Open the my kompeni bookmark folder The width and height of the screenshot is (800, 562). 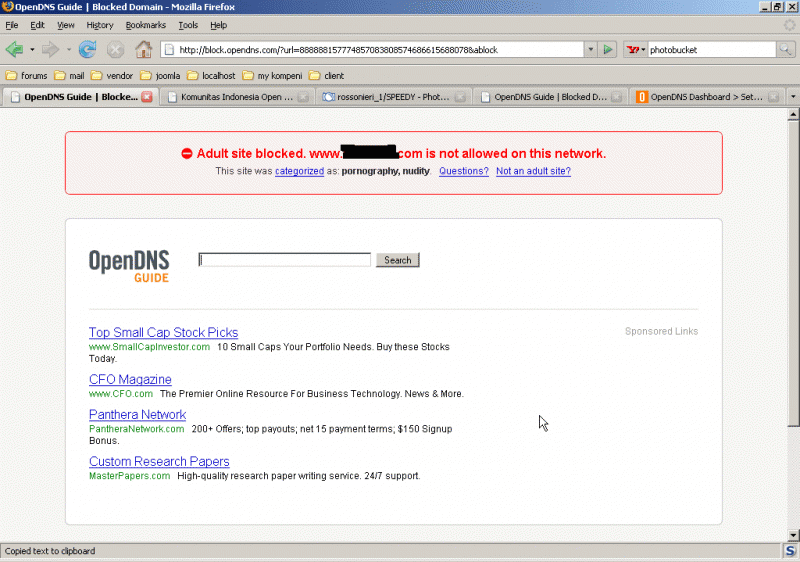tap(272, 75)
